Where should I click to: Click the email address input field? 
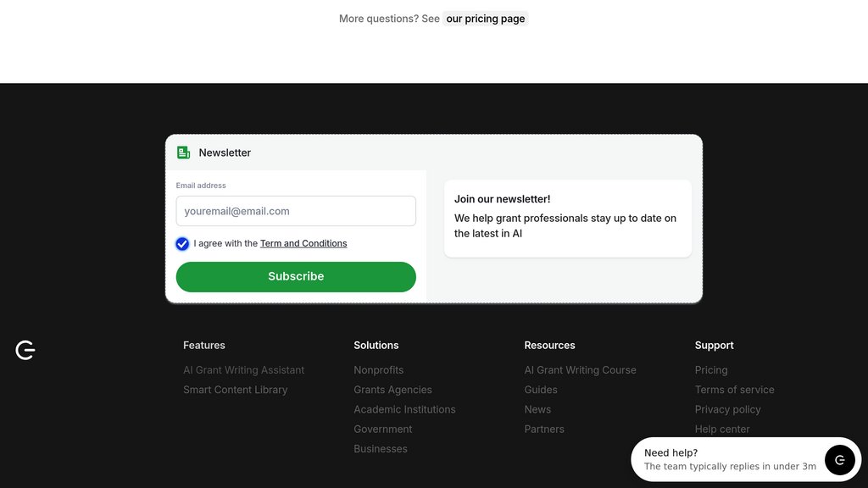[295, 211]
